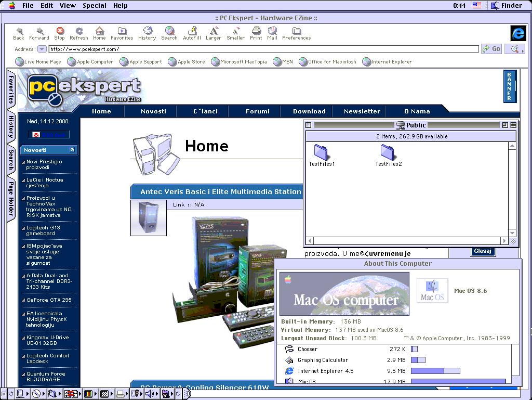The image size is (532, 400).
Task: Open the Kingmax U-Drive UD-01 32GB link
Action: (47, 340)
